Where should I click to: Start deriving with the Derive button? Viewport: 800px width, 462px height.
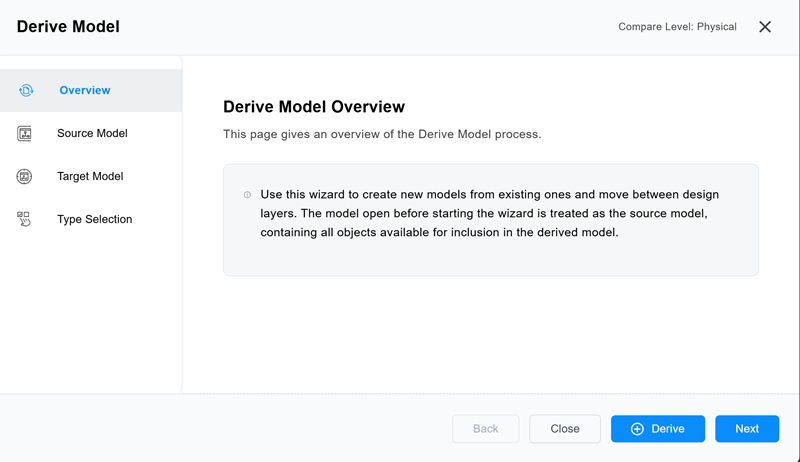click(x=658, y=429)
